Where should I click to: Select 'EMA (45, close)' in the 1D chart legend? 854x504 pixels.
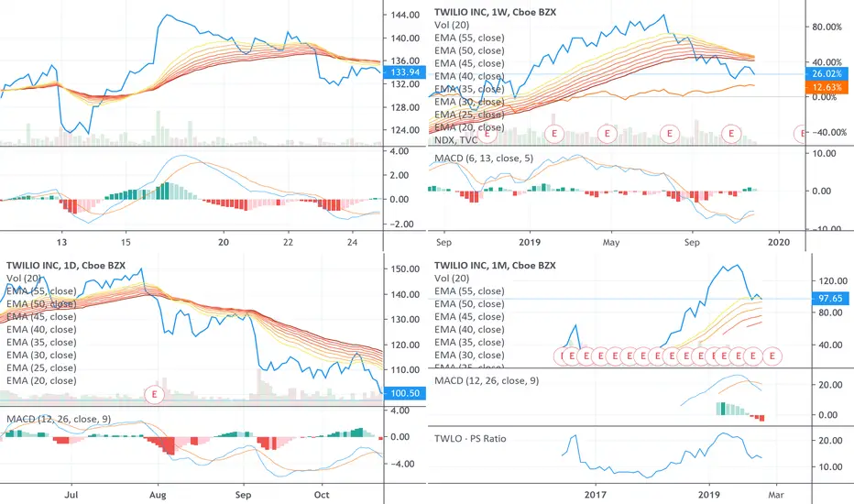tap(41, 316)
